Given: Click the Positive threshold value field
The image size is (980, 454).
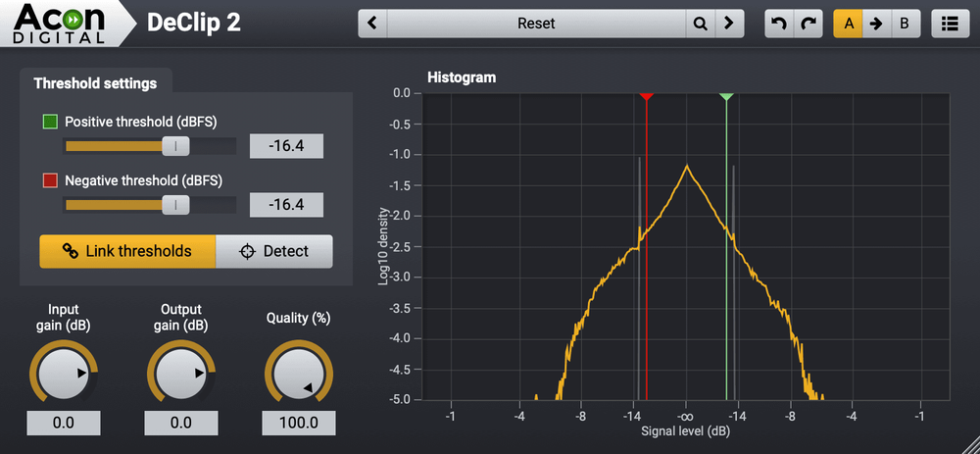Looking at the screenshot, I should [286, 146].
